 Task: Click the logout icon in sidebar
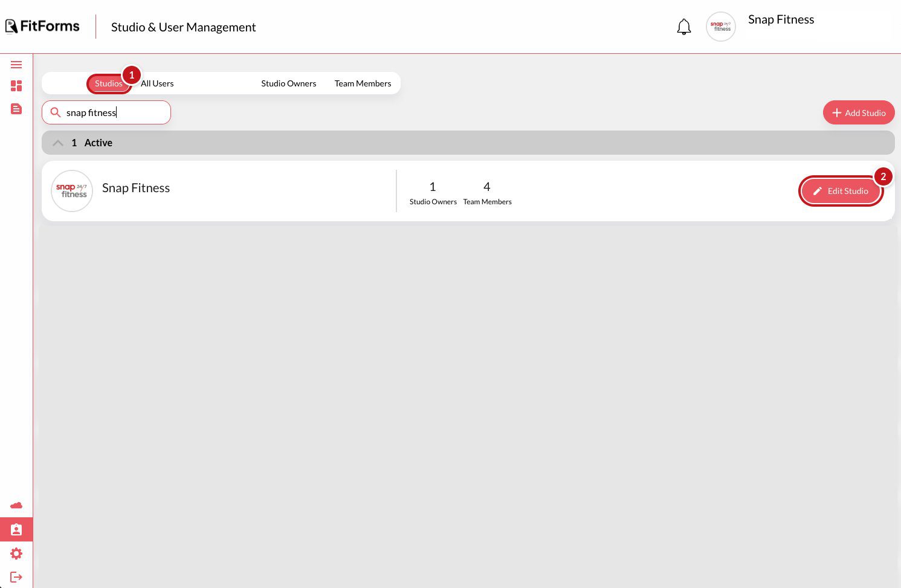[16, 577]
